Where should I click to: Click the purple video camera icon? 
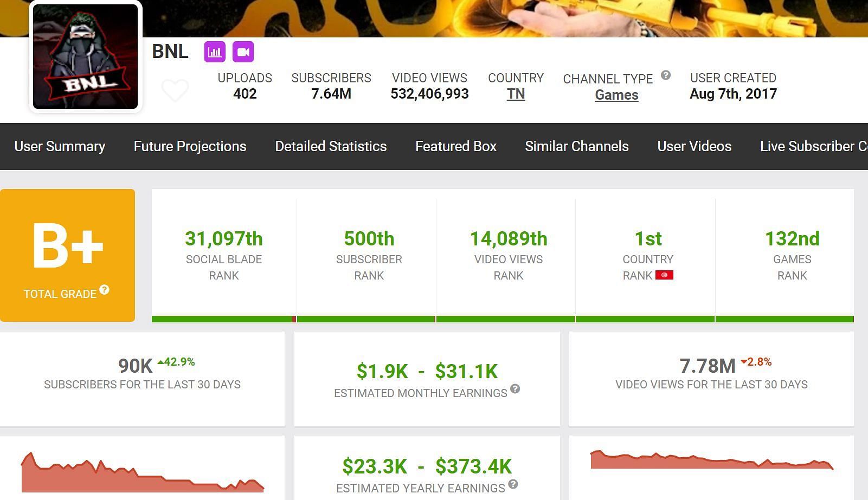coord(243,52)
